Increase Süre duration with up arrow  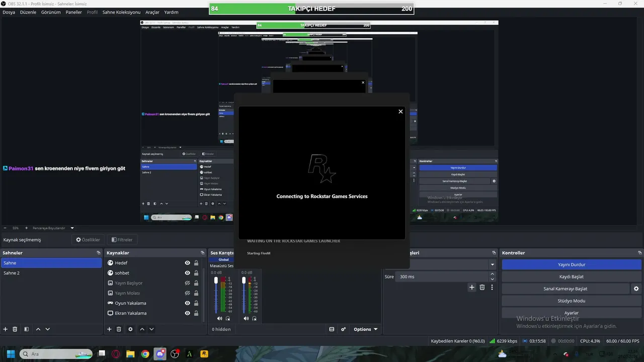pos(492,274)
